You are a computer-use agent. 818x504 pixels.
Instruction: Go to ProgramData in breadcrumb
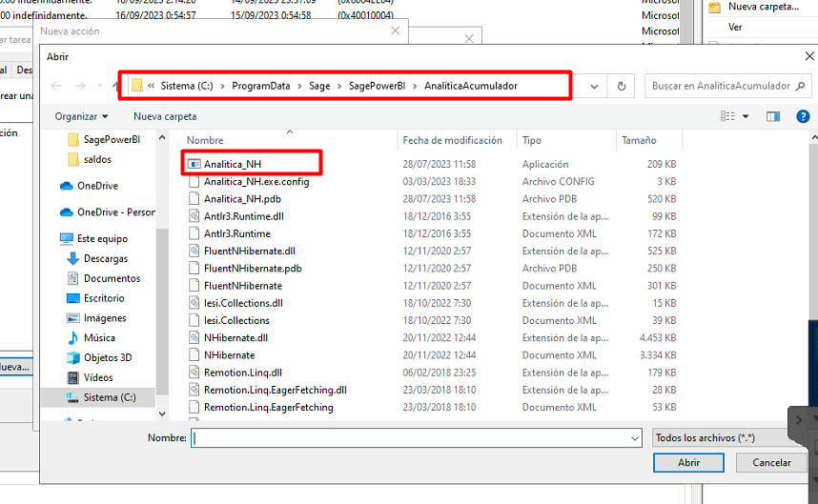click(x=261, y=86)
